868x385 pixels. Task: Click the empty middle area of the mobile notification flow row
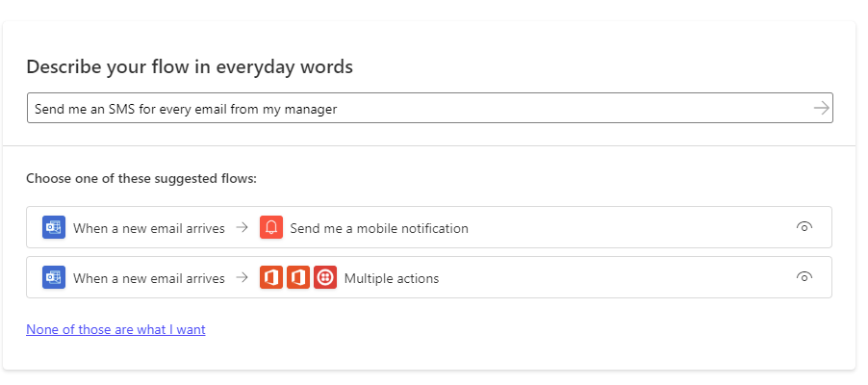pyautogui.click(x=625, y=228)
